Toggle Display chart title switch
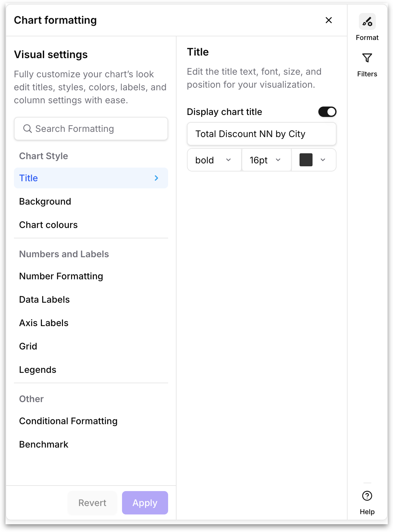Image resolution: width=393 pixels, height=532 pixels. pos(327,112)
